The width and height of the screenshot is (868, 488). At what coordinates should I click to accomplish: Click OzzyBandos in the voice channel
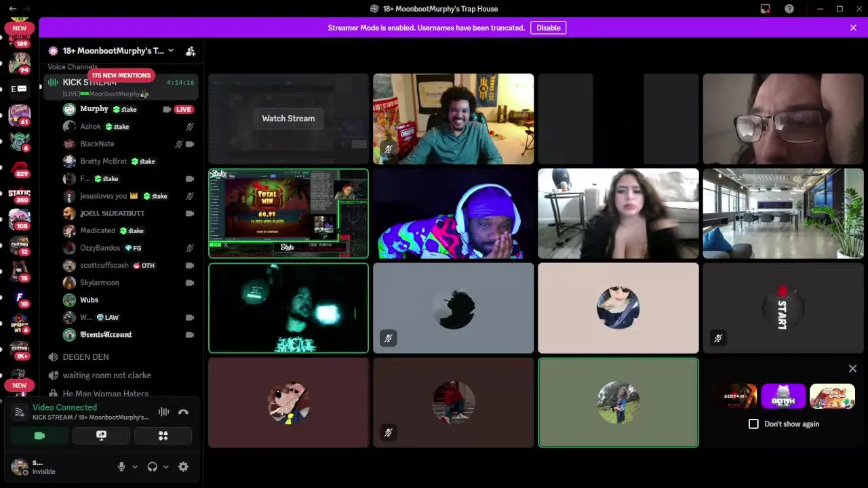(100, 248)
